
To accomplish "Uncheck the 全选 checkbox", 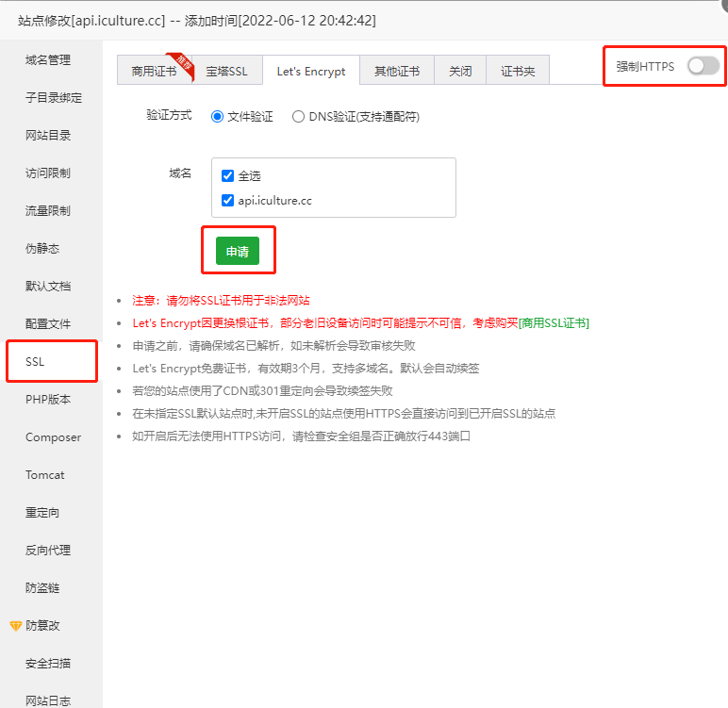I will [227, 176].
